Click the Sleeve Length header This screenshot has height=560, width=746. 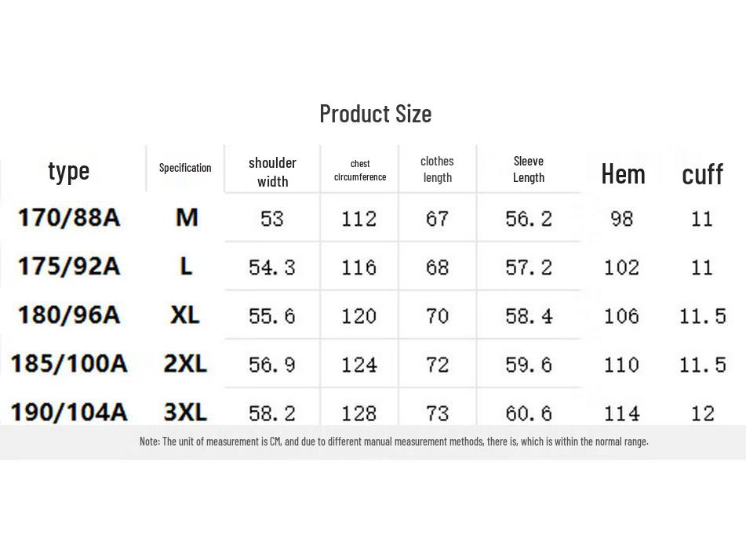[x=529, y=169]
